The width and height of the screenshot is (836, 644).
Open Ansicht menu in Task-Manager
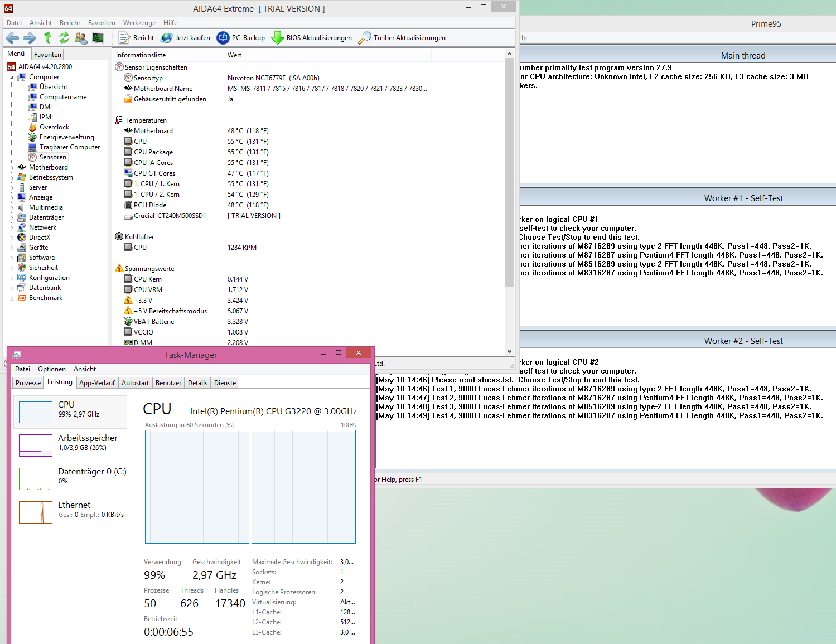(85, 369)
